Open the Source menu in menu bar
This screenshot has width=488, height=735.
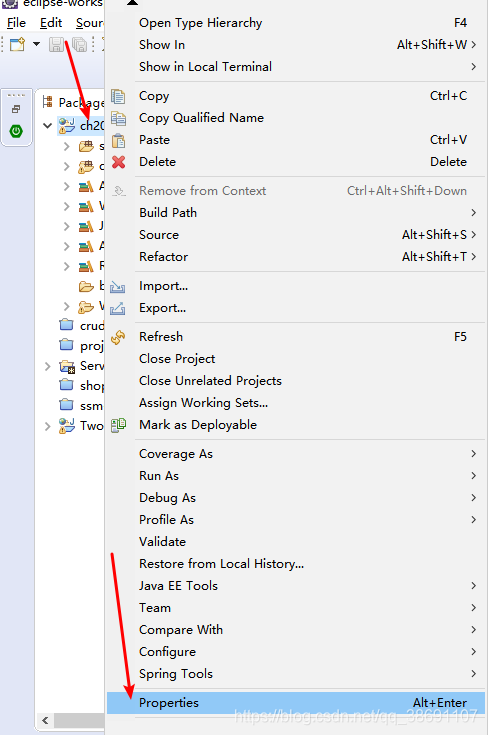pos(90,22)
